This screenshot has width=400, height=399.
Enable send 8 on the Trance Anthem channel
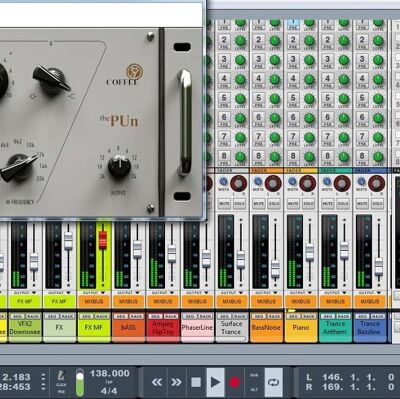pyautogui.click(x=328, y=156)
